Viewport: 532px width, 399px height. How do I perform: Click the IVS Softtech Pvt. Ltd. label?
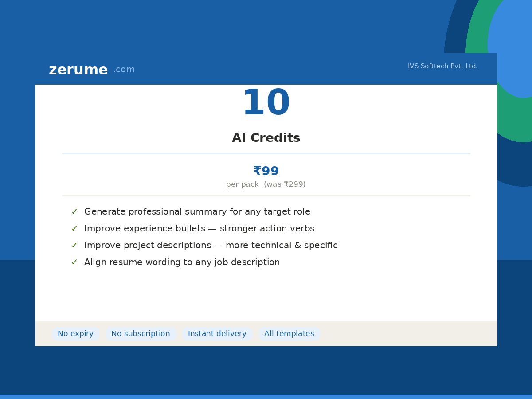pos(442,66)
